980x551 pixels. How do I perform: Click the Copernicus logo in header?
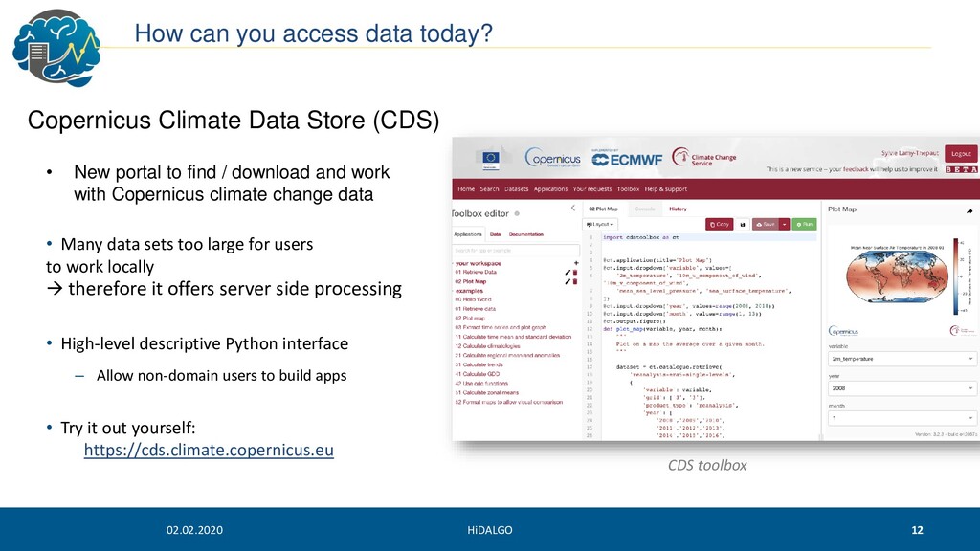[552, 158]
